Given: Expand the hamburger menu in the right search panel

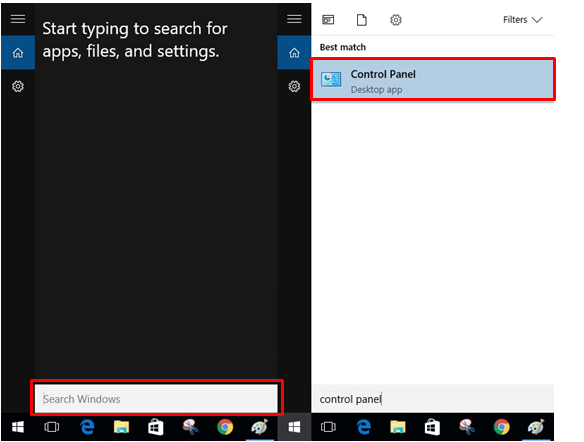Looking at the screenshot, I should pyautogui.click(x=294, y=19).
